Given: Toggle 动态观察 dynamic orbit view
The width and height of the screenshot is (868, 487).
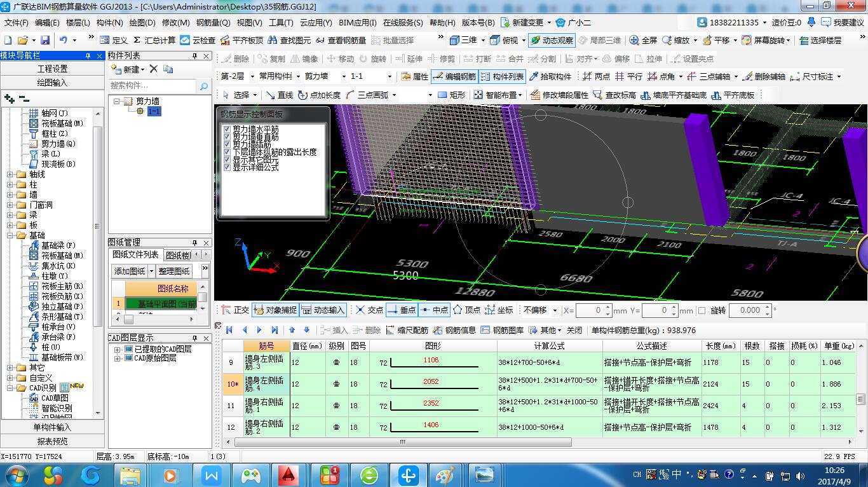Looking at the screenshot, I should [551, 40].
